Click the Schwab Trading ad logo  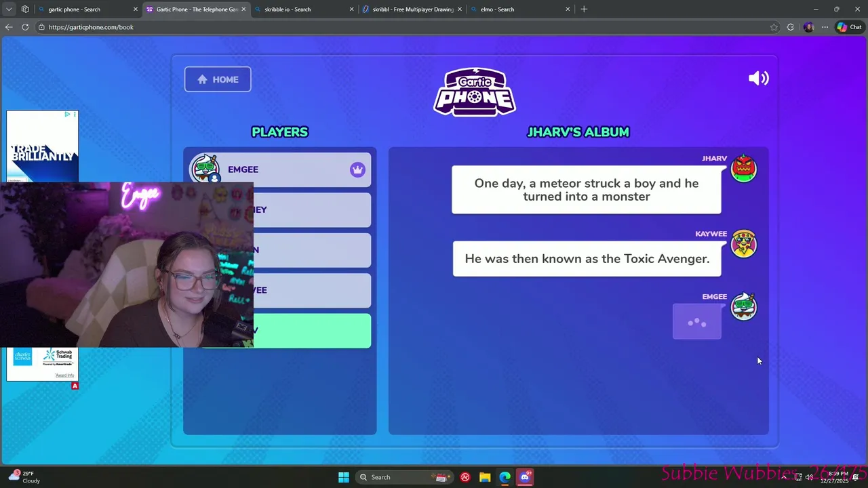tap(58, 356)
